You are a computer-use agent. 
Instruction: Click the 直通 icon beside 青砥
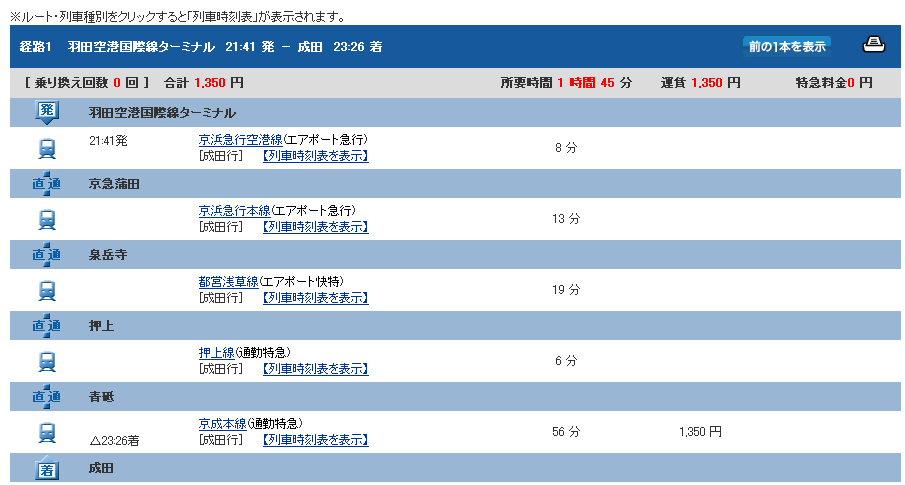click(47, 397)
